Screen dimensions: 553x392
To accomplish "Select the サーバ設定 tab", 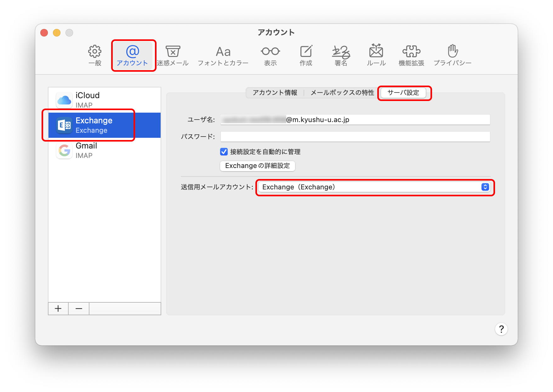I will [403, 93].
